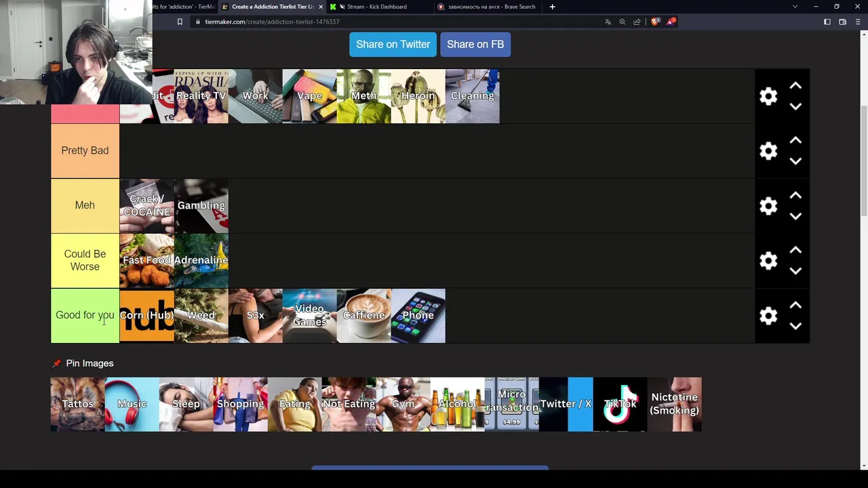Open the browser main menu icon
This screenshot has width=868, height=488.
pos(857,22)
